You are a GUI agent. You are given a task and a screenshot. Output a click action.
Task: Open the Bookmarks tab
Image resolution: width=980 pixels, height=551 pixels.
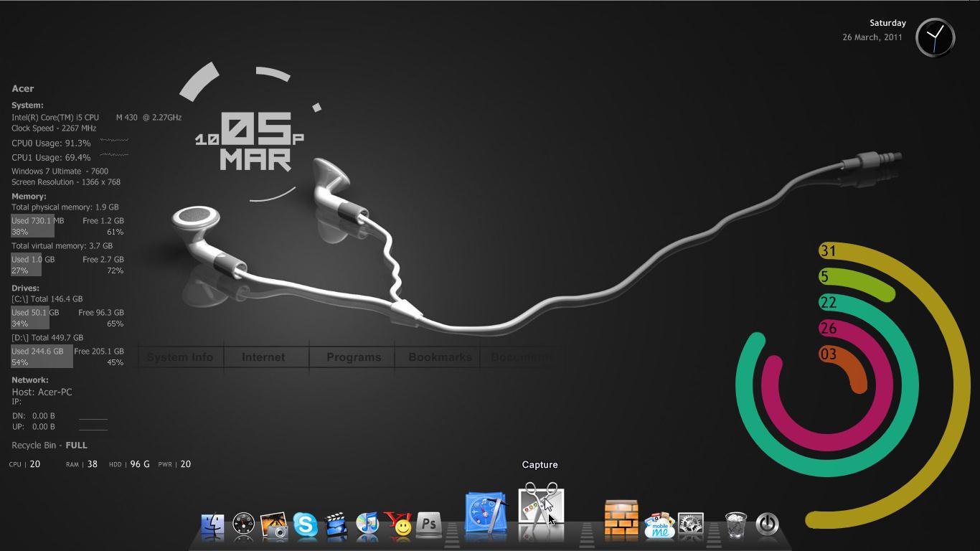(x=440, y=357)
